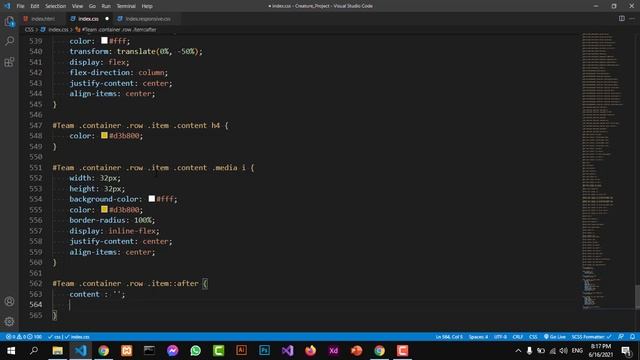The image size is (640, 360).
Task: Click the errors and warnings status indicator
Action: click(24, 337)
